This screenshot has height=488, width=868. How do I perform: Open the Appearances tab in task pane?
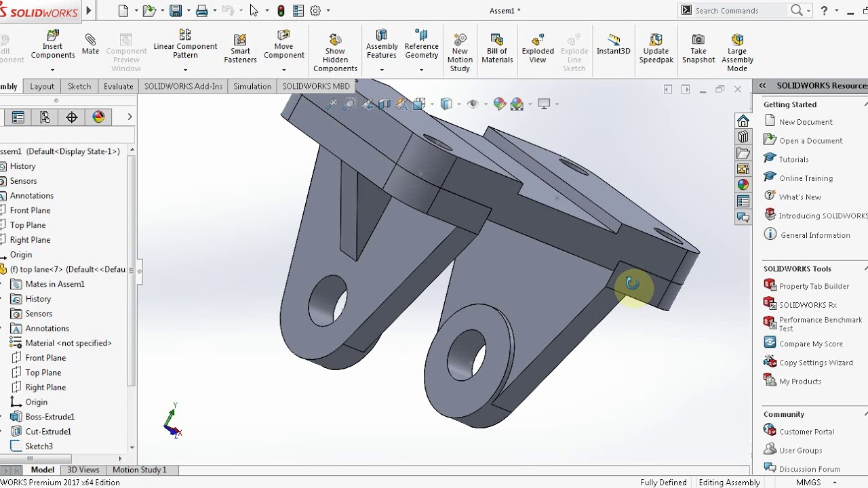743,185
